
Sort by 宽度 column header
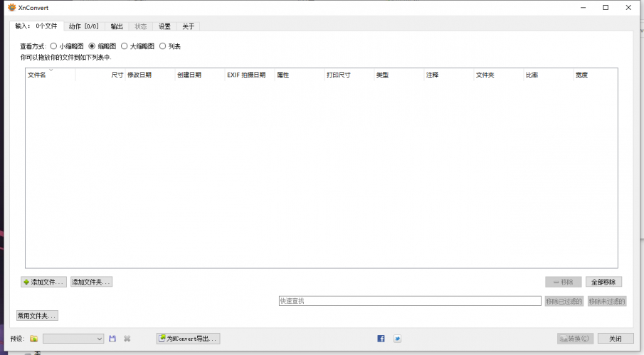596,75
